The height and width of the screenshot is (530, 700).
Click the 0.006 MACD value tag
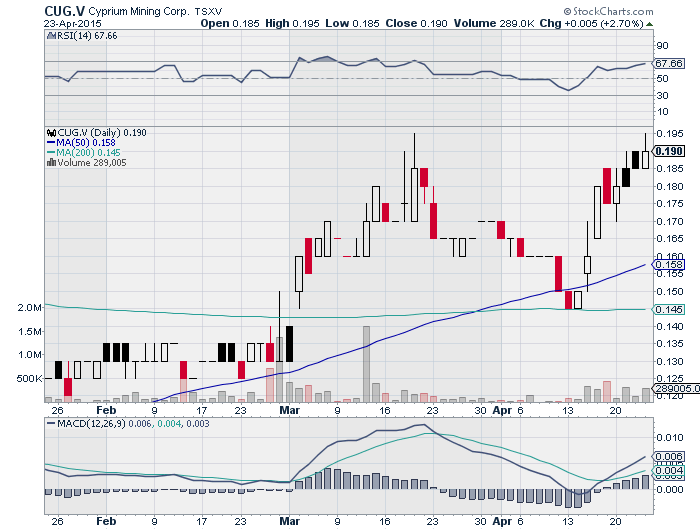tap(668, 457)
